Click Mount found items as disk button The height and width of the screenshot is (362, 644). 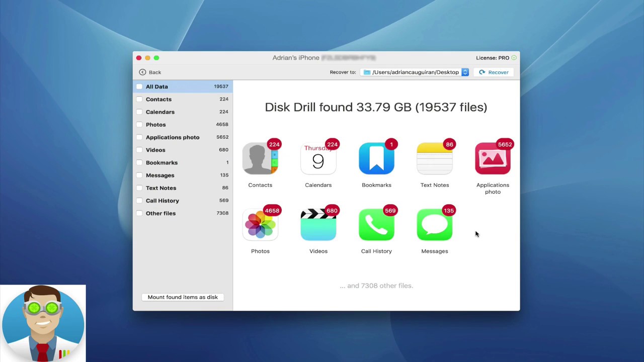click(183, 297)
